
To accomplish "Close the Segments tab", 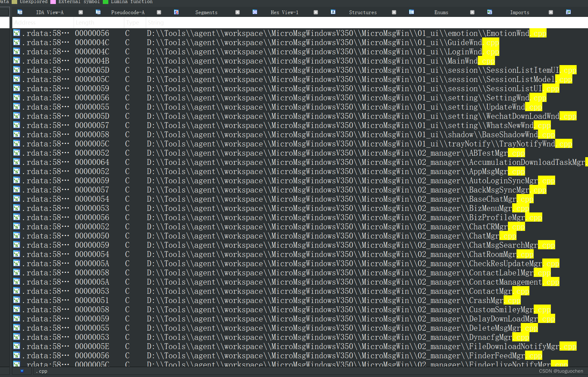I will [238, 12].
